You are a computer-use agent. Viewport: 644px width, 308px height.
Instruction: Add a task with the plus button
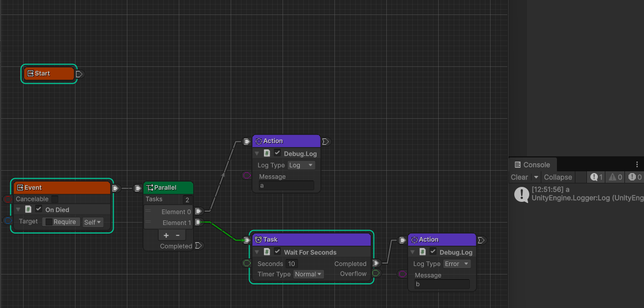tap(166, 235)
